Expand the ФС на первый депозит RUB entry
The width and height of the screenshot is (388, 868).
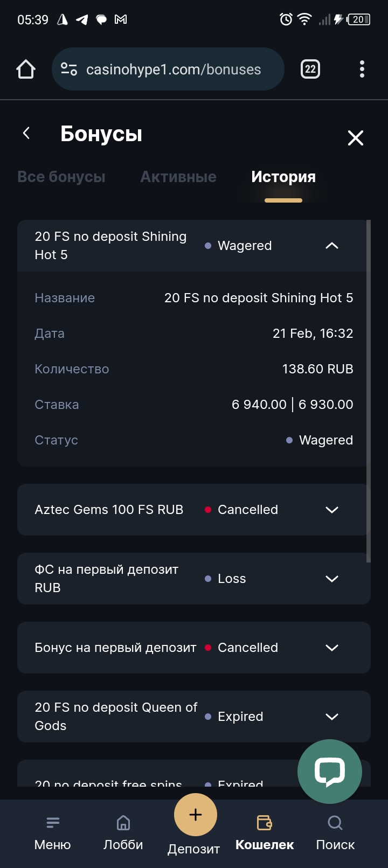point(332,579)
